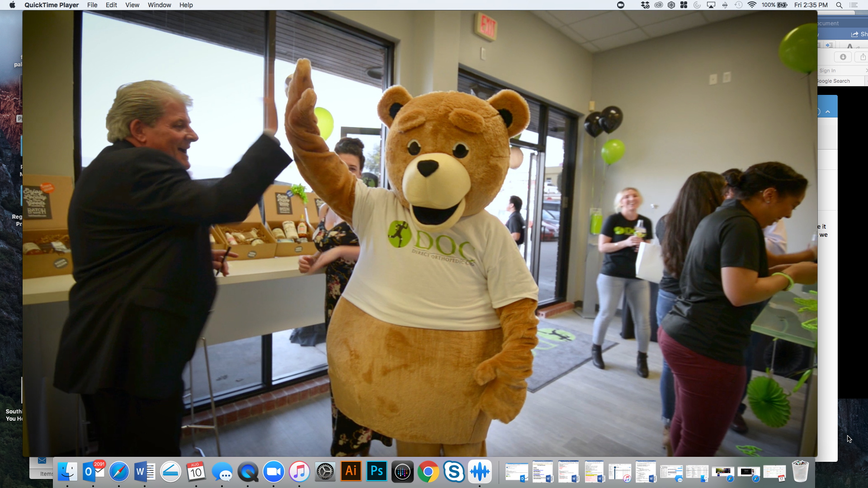Click the battery 100% indicator
Image resolution: width=868 pixels, height=488 pixels.
pyautogui.click(x=774, y=5)
